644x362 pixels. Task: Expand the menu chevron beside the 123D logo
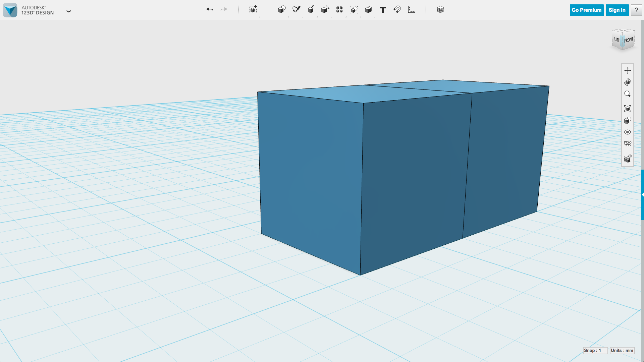[69, 11]
